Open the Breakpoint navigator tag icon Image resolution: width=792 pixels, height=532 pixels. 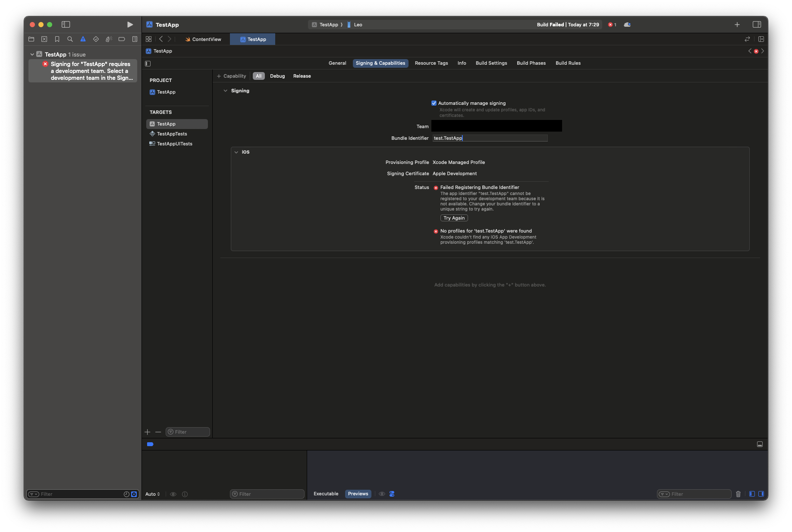(122, 39)
